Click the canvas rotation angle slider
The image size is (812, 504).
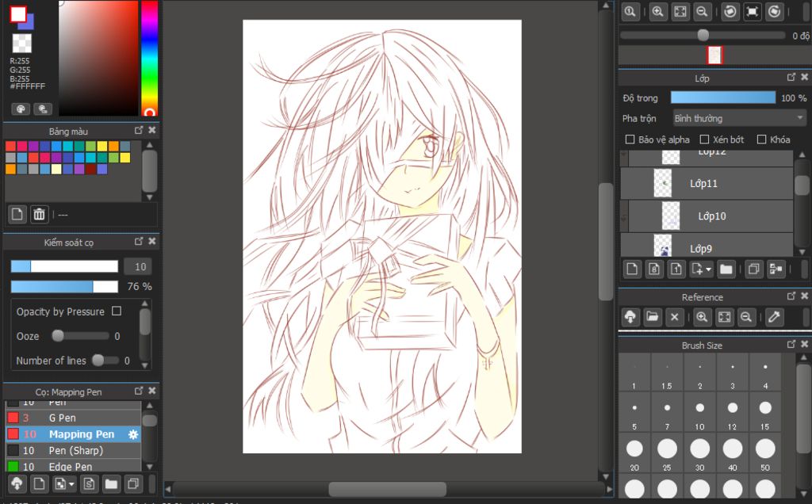pos(703,35)
